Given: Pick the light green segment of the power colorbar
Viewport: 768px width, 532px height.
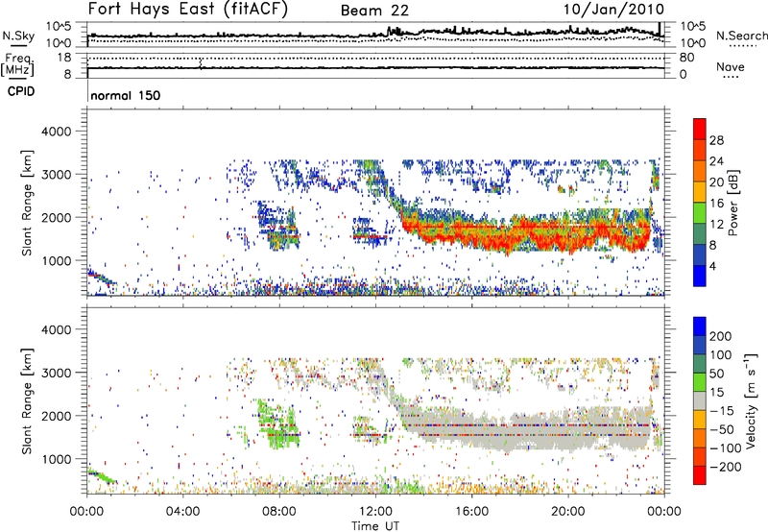Looking at the screenshot, I should tap(700, 213).
